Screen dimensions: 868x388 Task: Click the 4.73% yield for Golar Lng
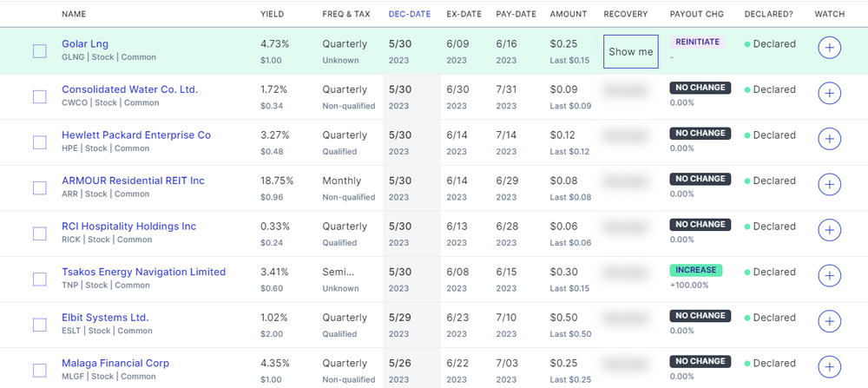click(x=274, y=43)
